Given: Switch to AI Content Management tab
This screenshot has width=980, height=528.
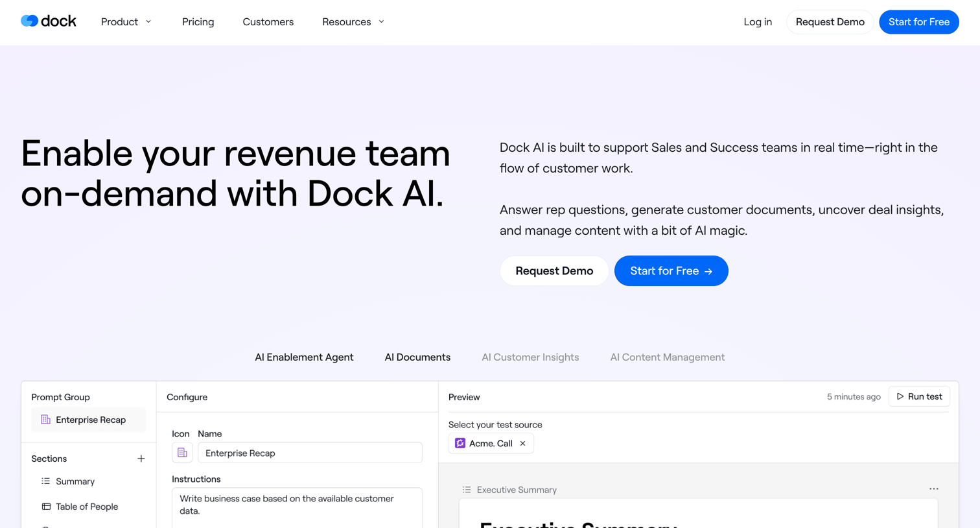Looking at the screenshot, I should point(667,357).
